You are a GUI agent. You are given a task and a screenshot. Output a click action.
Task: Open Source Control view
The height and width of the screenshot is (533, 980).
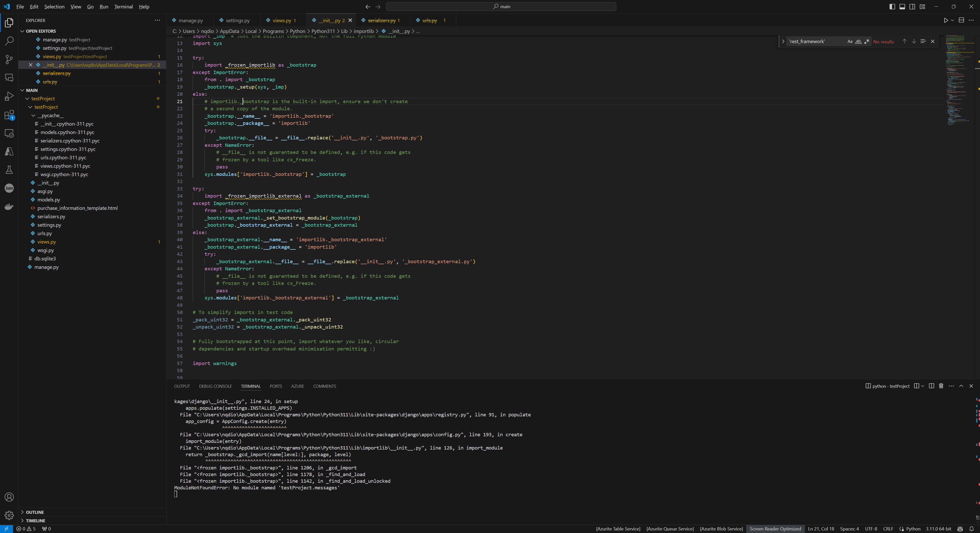point(9,59)
